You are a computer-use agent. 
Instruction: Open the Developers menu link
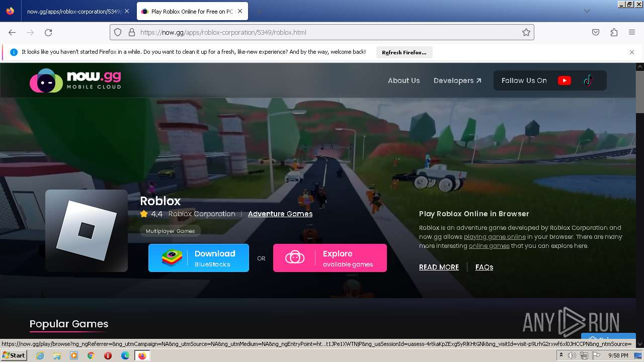pos(457,80)
